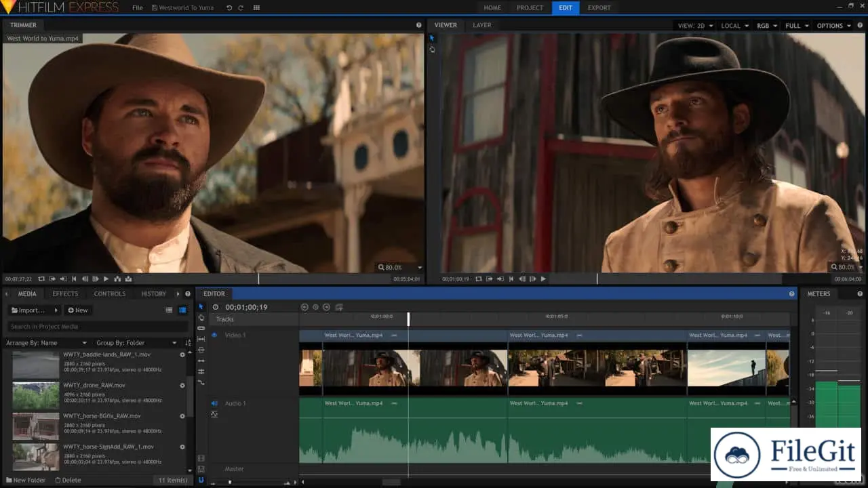Select the Slip edit tool in editor

201,339
